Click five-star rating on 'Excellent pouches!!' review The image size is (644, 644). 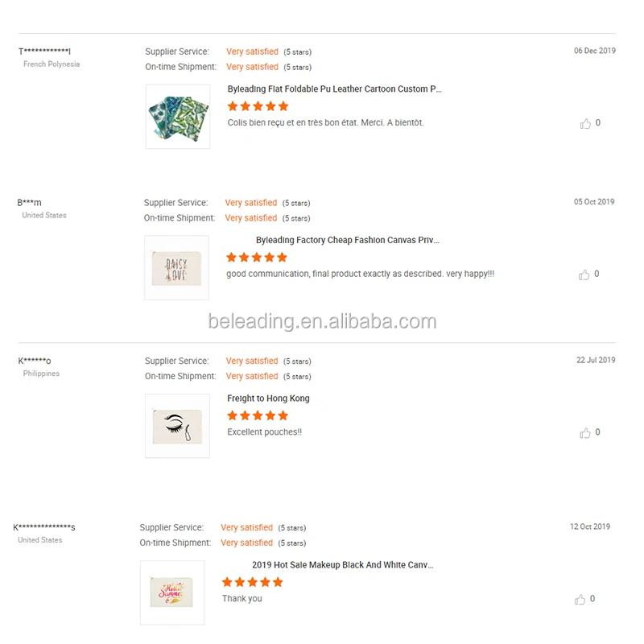258,415
